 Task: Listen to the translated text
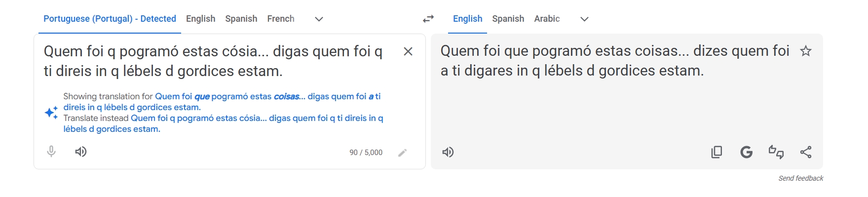pyautogui.click(x=448, y=152)
